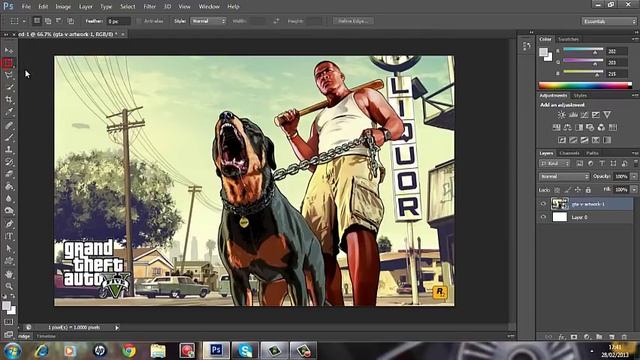Enable Add to selection mode

tap(48, 21)
